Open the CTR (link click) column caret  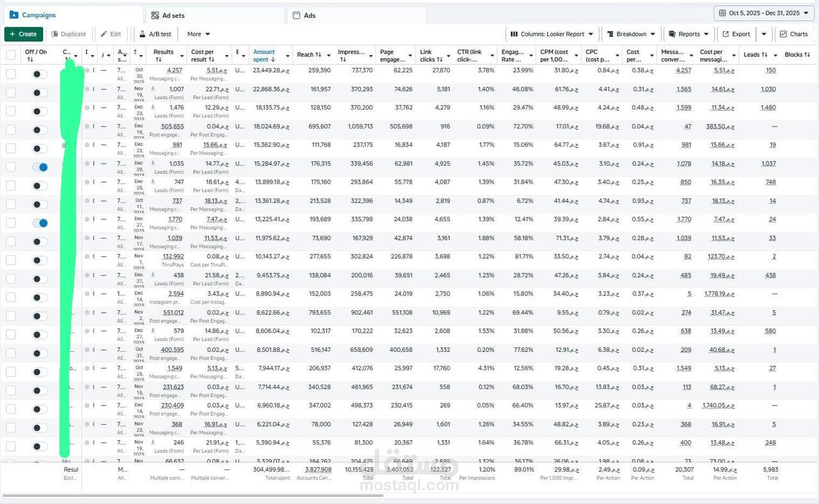point(492,56)
